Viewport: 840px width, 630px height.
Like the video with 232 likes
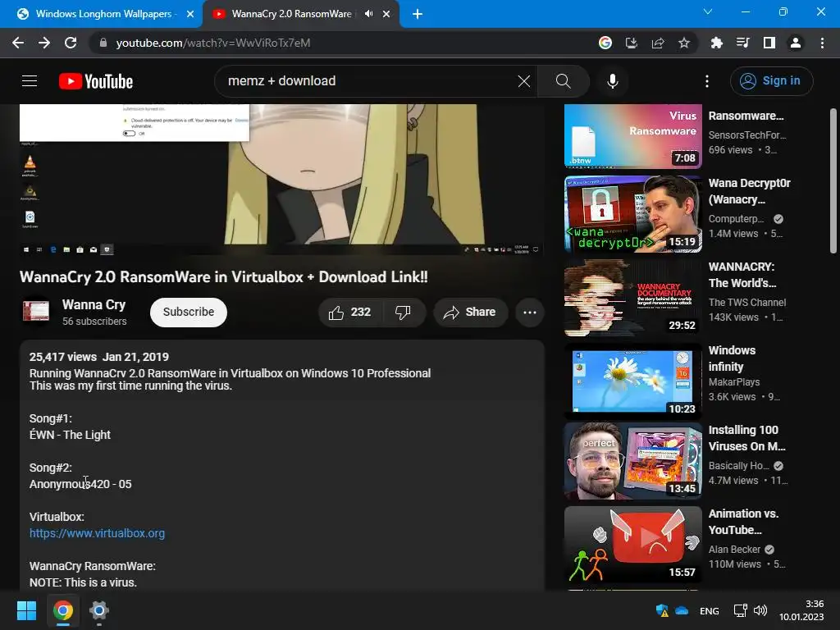[x=350, y=313]
